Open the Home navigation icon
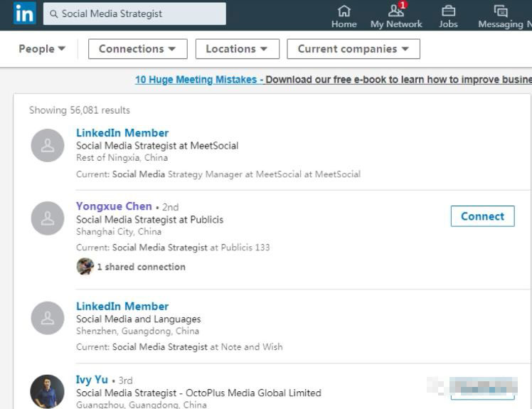Viewport: 532px width, 409px height. coord(344,16)
